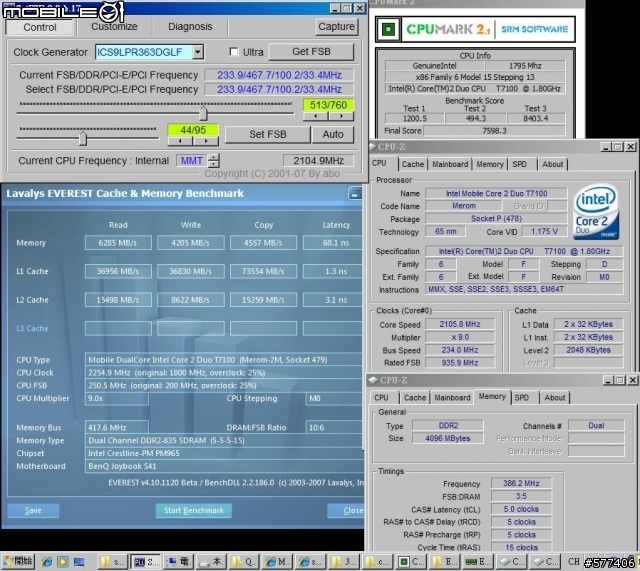
Task: Click the MMT internal frequency field
Action: tap(191, 160)
